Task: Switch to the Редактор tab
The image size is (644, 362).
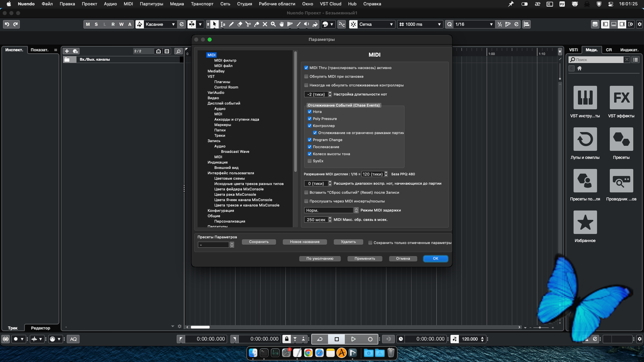Action: click(x=41, y=328)
